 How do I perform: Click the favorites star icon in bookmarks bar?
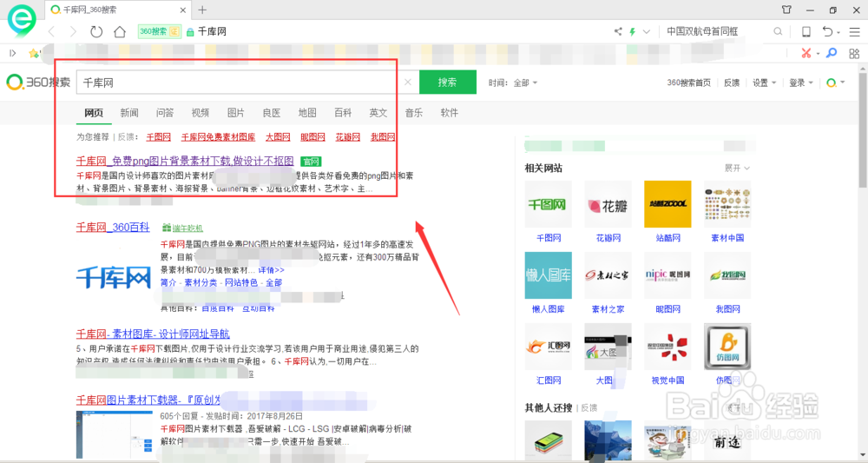(33, 53)
